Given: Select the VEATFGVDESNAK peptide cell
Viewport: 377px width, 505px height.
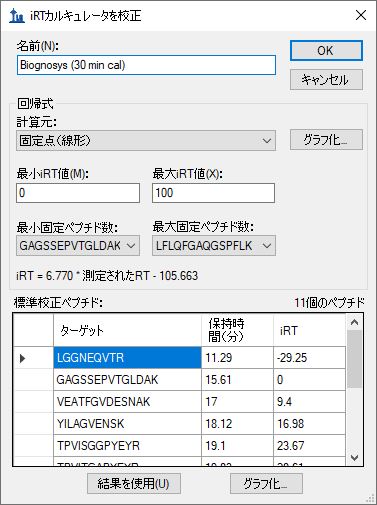Looking at the screenshot, I should pos(127,402).
